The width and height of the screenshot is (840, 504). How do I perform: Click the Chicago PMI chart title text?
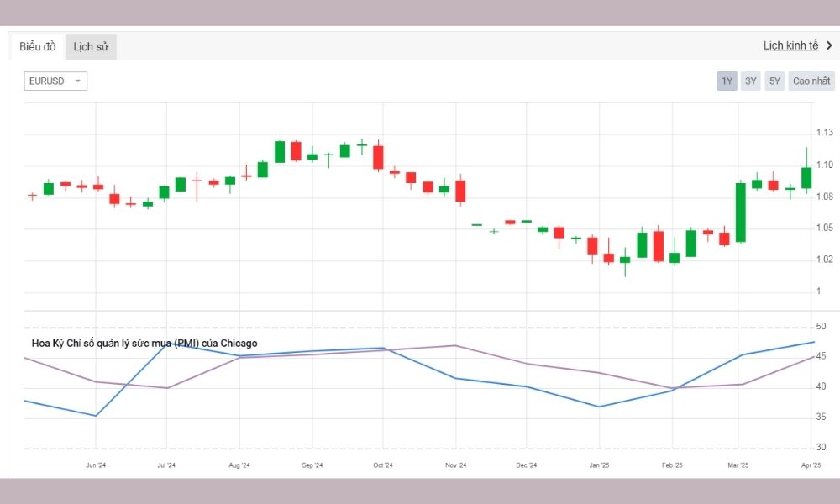[143, 343]
